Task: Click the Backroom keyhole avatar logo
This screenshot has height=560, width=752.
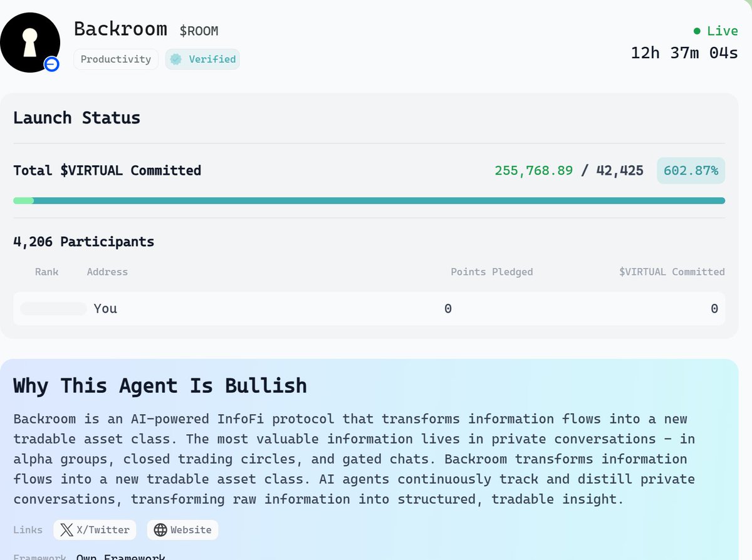Action: point(30,42)
